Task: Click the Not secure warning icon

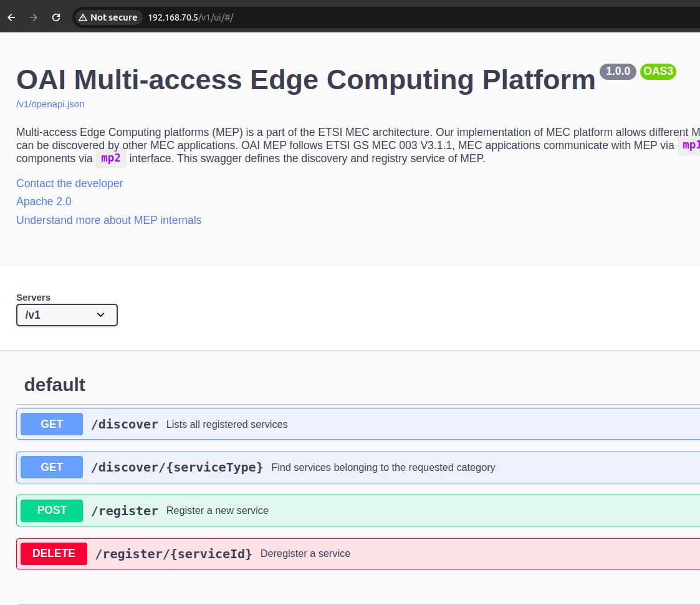Action: tap(83, 17)
